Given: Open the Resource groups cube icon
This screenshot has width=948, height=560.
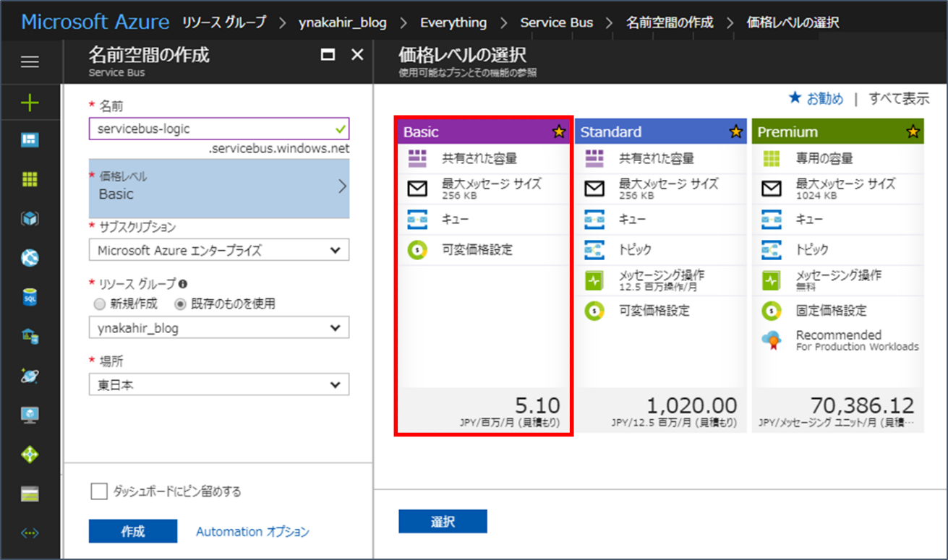Looking at the screenshot, I should pos(30,219).
